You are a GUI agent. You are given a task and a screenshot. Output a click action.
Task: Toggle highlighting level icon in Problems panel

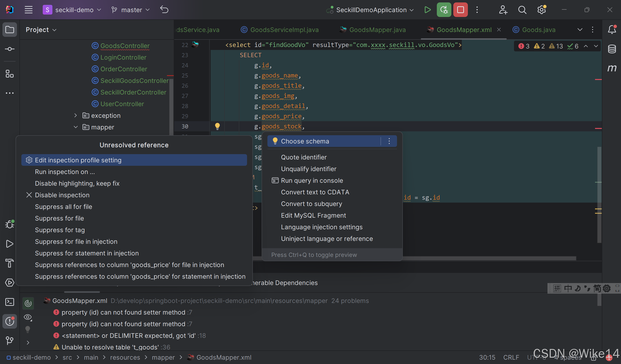tap(28, 303)
